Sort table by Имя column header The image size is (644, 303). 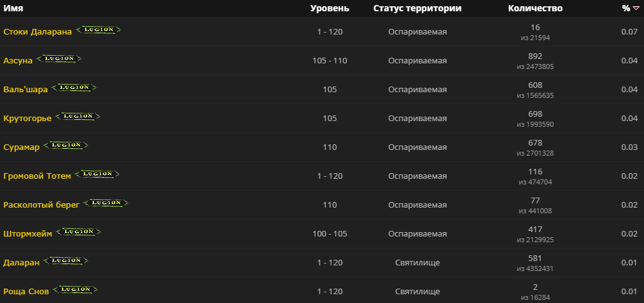(13, 9)
